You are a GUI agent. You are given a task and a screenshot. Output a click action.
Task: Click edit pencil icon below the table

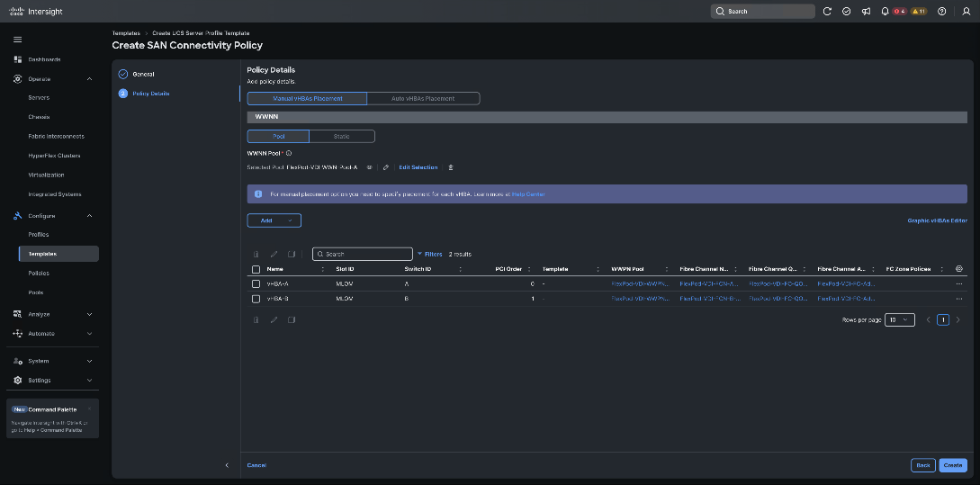pos(274,320)
